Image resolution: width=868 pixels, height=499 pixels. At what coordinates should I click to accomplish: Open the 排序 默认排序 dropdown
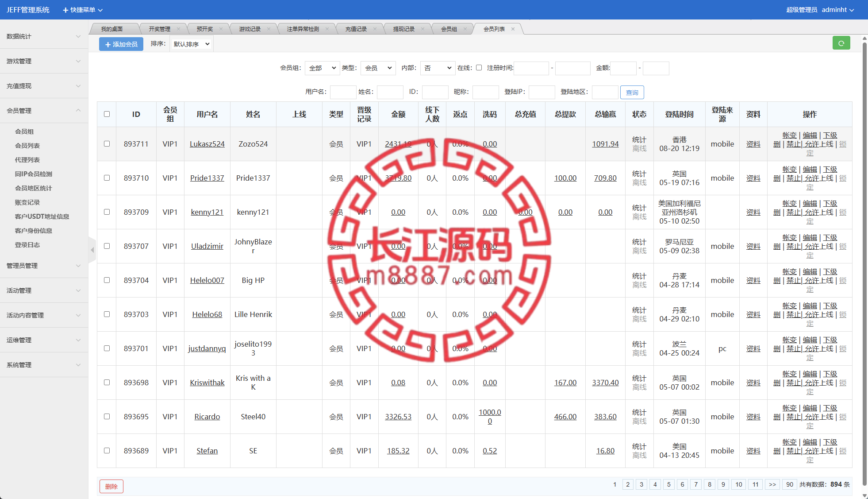tap(191, 44)
